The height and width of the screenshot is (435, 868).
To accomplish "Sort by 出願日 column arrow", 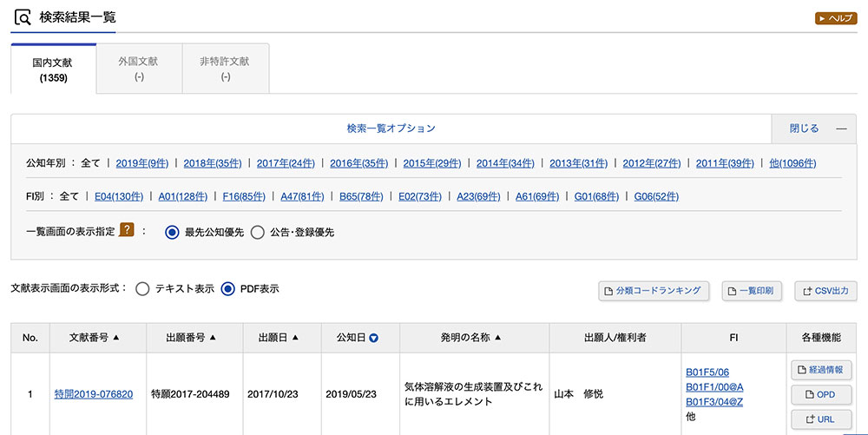I will click(x=295, y=338).
